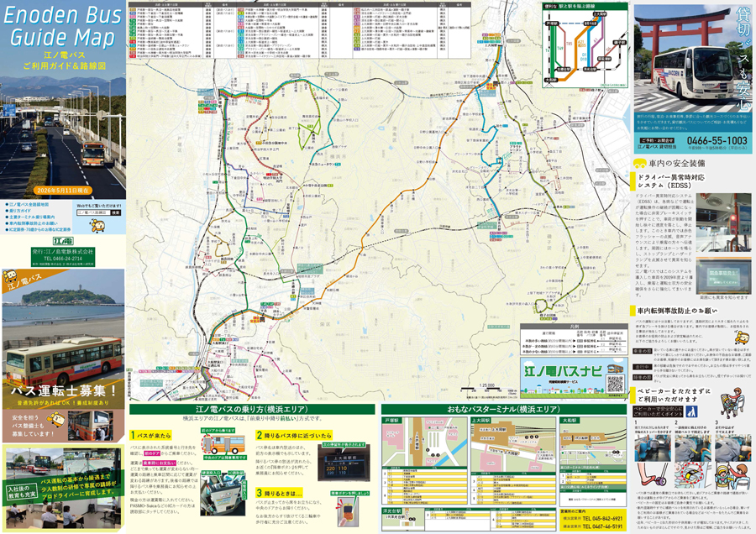Viewport: 756px width, 534px height.
Task: Click the バス運転士募集！ headline
Action: [64, 390]
